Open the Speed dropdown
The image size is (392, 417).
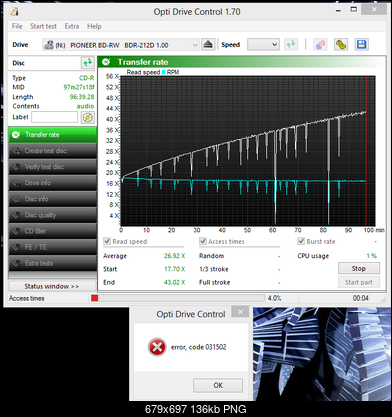[x=263, y=44]
